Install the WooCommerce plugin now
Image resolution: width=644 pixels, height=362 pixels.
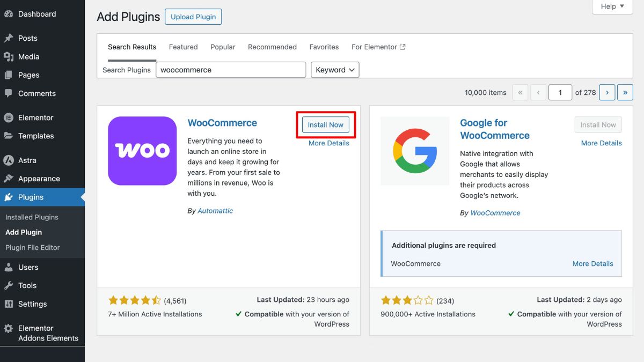tap(326, 125)
